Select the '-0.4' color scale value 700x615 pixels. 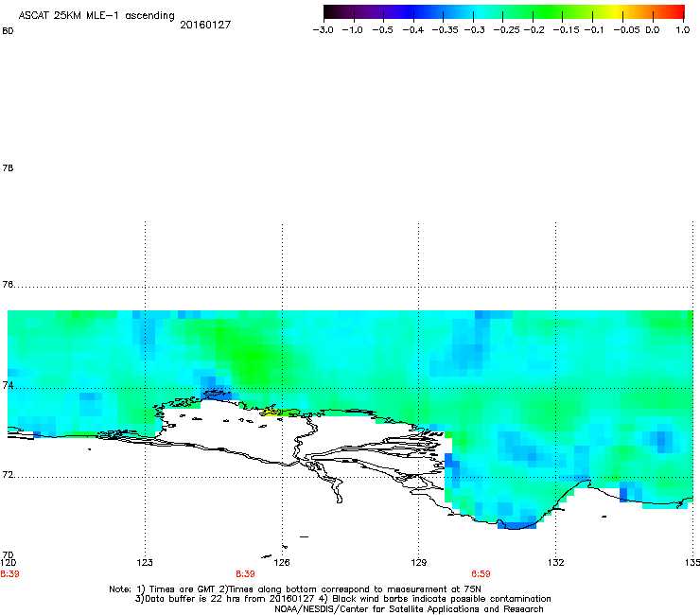(x=413, y=30)
